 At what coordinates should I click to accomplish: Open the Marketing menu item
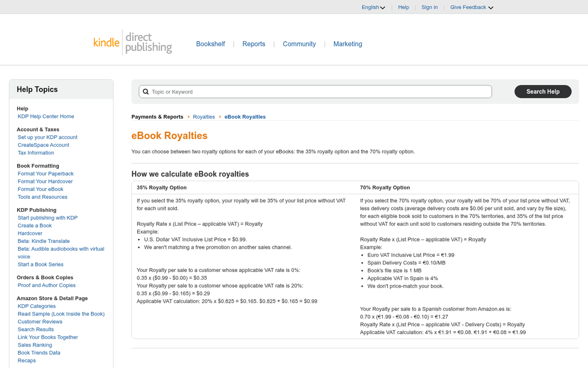tap(347, 44)
